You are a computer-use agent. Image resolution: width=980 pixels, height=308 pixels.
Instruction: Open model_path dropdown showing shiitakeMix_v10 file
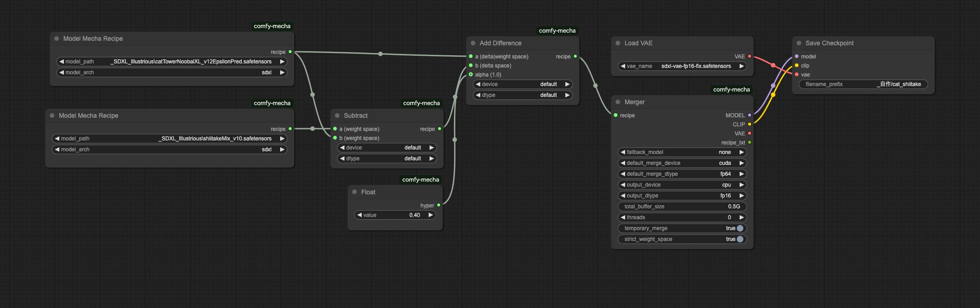click(170, 139)
